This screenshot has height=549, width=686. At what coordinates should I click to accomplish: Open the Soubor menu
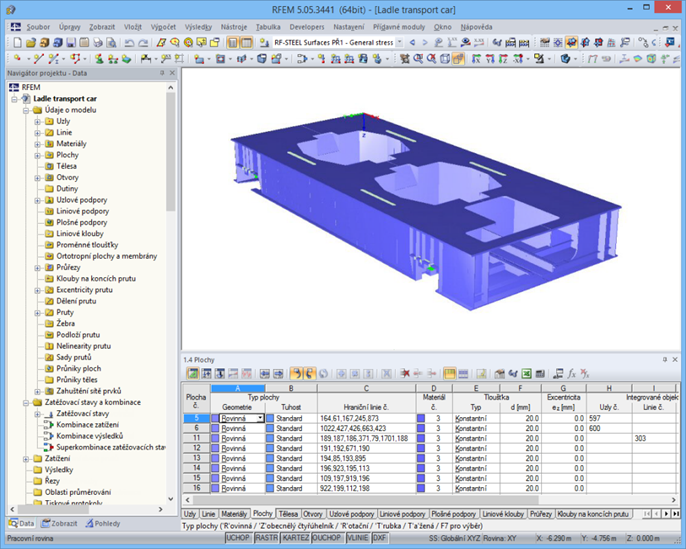point(38,27)
